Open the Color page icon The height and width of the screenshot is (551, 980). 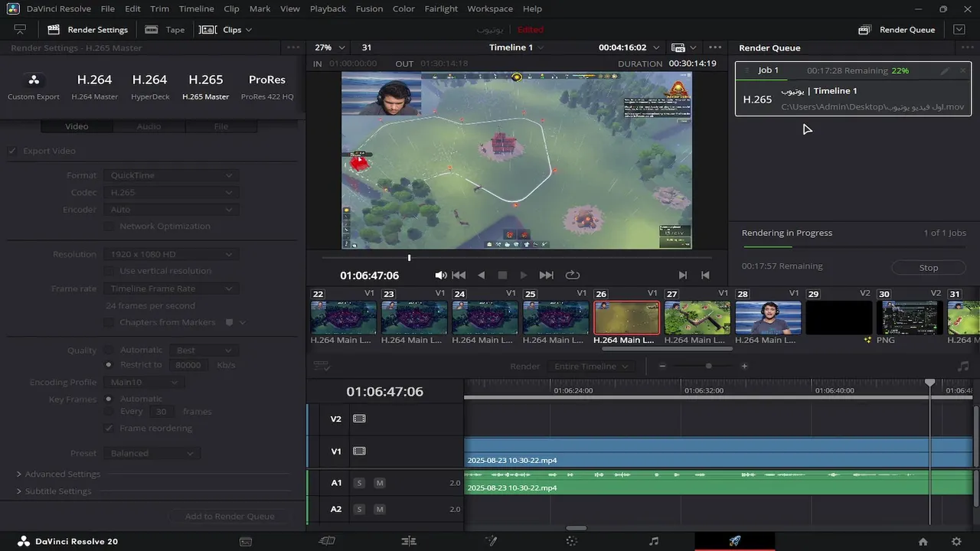pos(571,541)
